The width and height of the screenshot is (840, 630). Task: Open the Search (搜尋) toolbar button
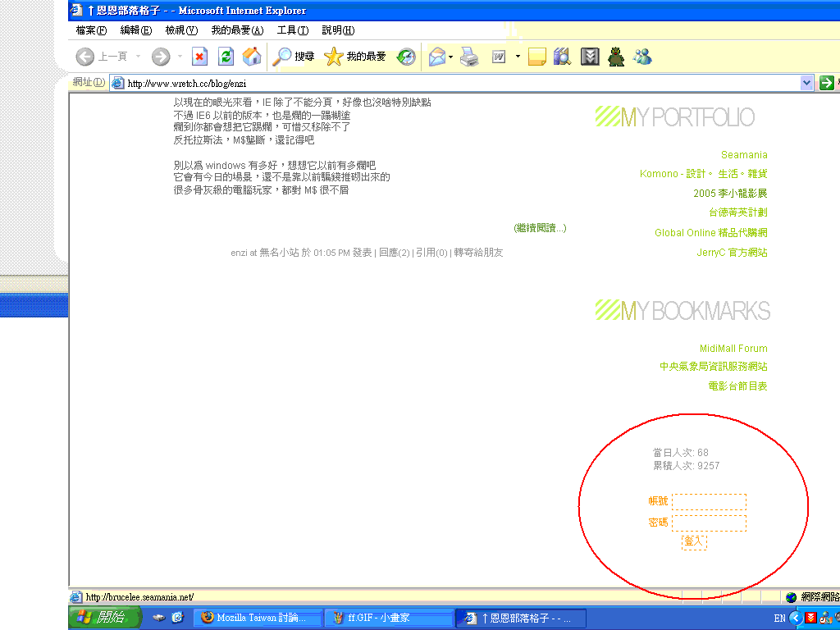pos(294,57)
